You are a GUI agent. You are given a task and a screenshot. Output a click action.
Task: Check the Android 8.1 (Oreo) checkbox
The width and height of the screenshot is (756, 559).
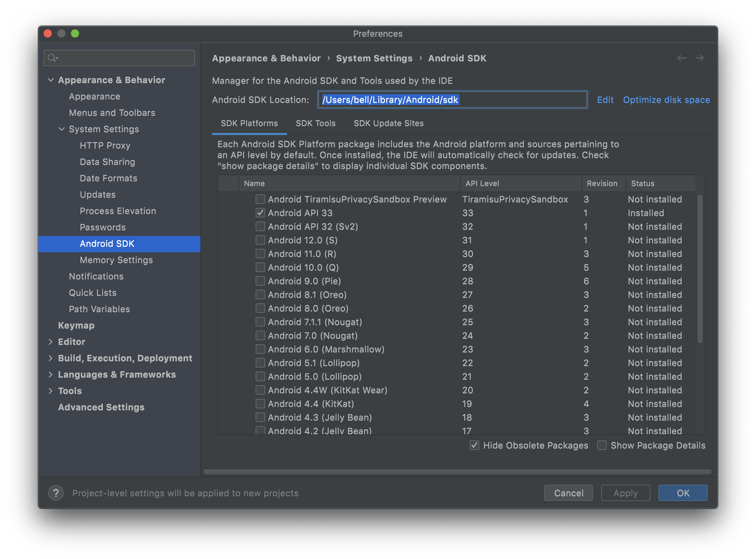point(260,294)
